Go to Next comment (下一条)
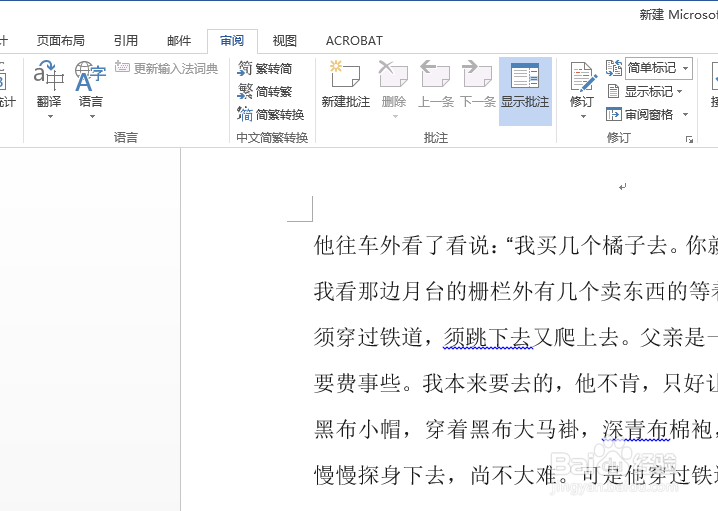The image size is (718, 511). [x=478, y=85]
